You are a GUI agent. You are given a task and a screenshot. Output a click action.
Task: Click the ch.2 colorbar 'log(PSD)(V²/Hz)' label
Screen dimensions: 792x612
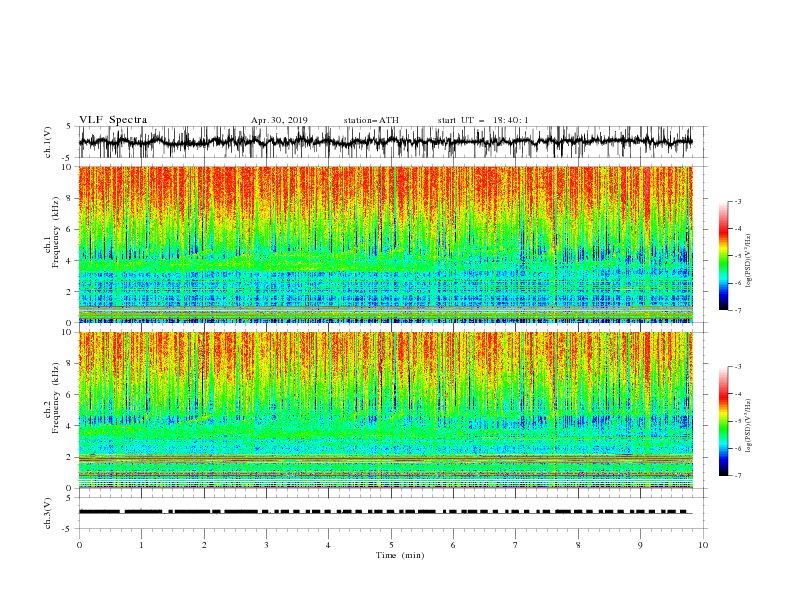(x=748, y=426)
